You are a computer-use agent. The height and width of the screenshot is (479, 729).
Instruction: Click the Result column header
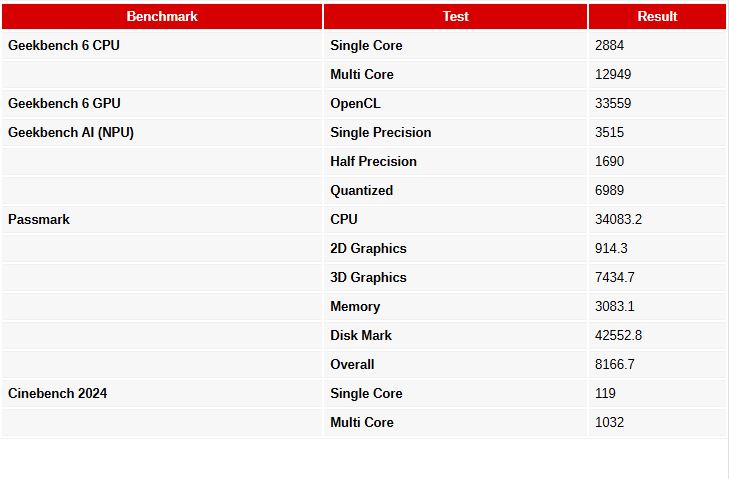pos(657,16)
